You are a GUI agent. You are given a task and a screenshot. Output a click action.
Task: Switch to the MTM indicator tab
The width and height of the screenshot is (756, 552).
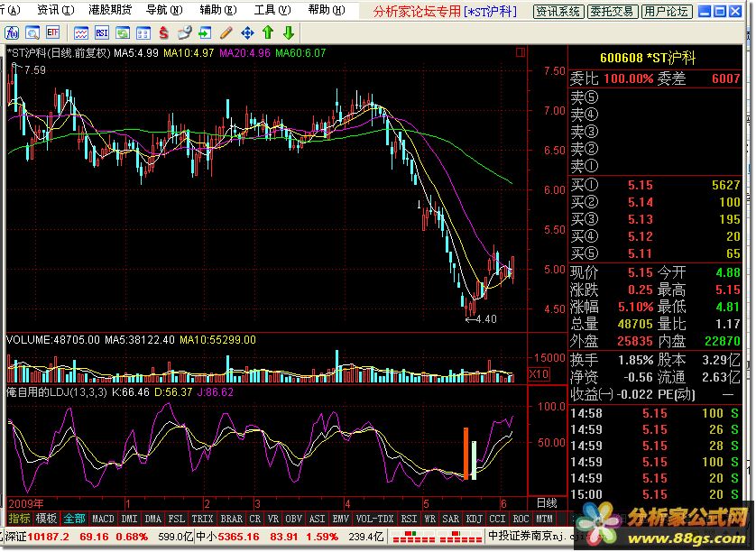545,520
